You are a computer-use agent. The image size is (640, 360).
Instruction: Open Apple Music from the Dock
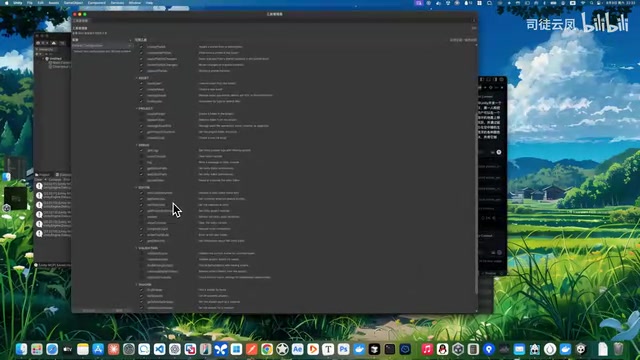click(x=427, y=349)
